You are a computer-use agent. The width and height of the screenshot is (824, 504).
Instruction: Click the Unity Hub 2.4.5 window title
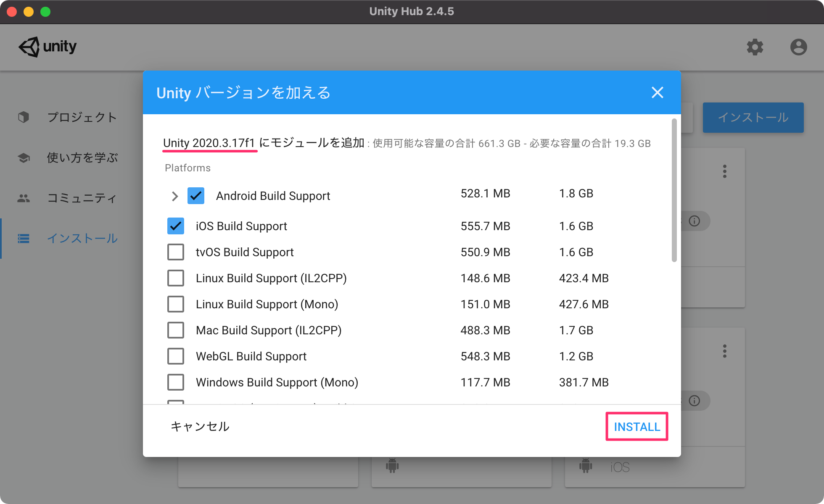coord(412,11)
